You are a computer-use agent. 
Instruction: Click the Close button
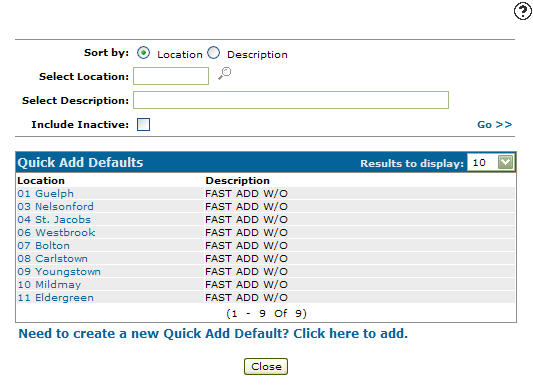[266, 367]
